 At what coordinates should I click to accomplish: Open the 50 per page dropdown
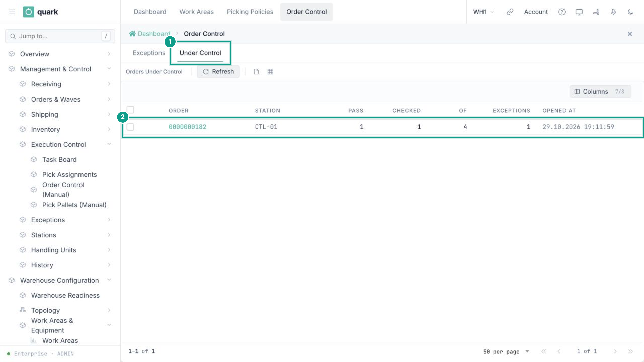click(x=506, y=351)
